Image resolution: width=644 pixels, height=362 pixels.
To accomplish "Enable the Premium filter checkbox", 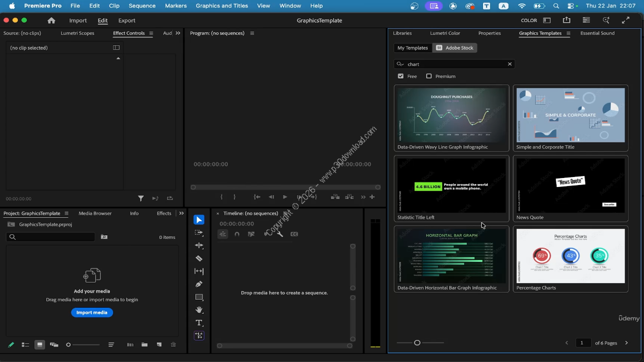I will pyautogui.click(x=429, y=76).
